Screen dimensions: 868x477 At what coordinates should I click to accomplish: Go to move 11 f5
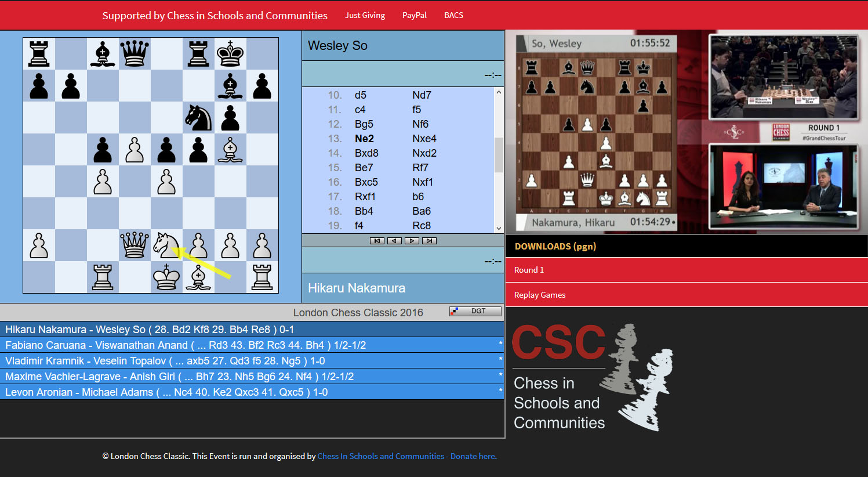(x=416, y=110)
